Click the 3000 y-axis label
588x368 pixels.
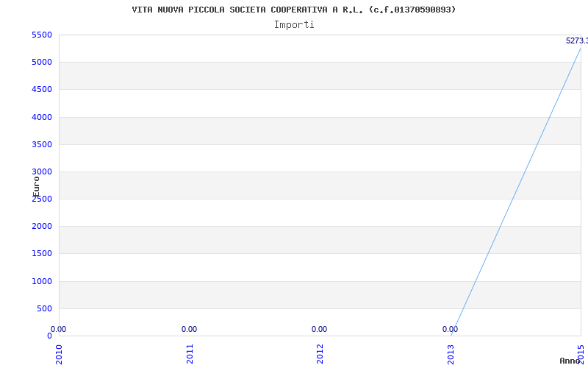42,171
